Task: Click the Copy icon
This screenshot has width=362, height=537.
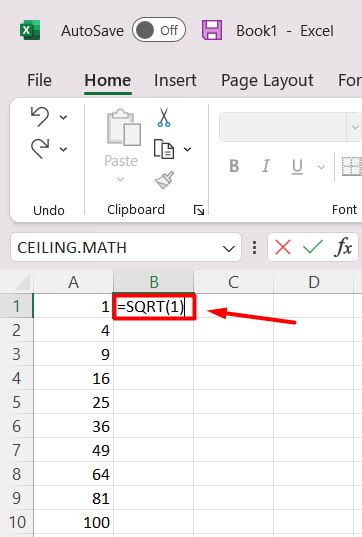Action: (164, 149)
